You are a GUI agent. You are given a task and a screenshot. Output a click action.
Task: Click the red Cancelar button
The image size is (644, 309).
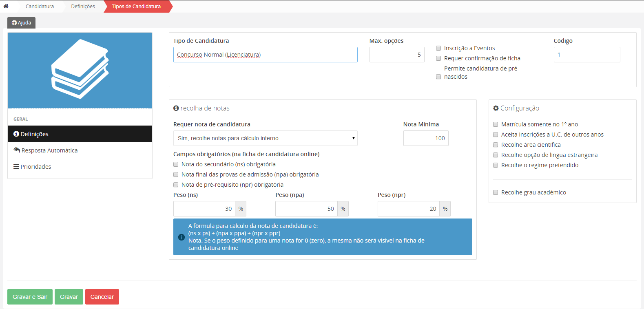[x=102, y=297]
